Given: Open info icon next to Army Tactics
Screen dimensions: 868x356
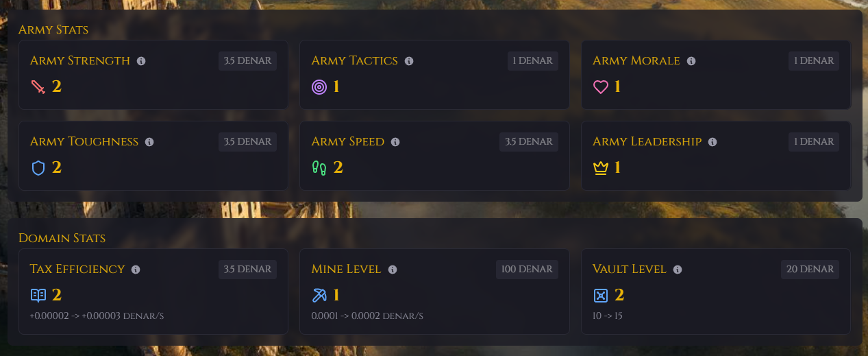Looking at the screenshot, I should [x=409, y=61].
